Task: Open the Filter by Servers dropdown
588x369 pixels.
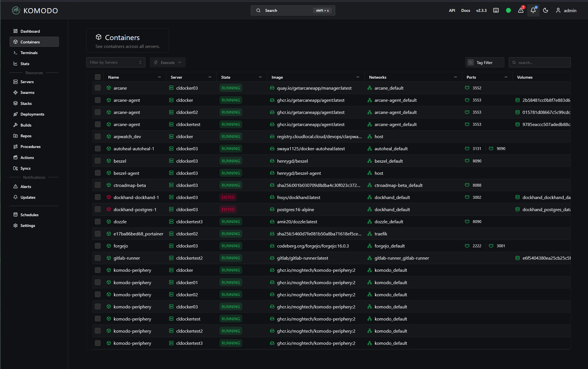Action: (x=116, y=62)
